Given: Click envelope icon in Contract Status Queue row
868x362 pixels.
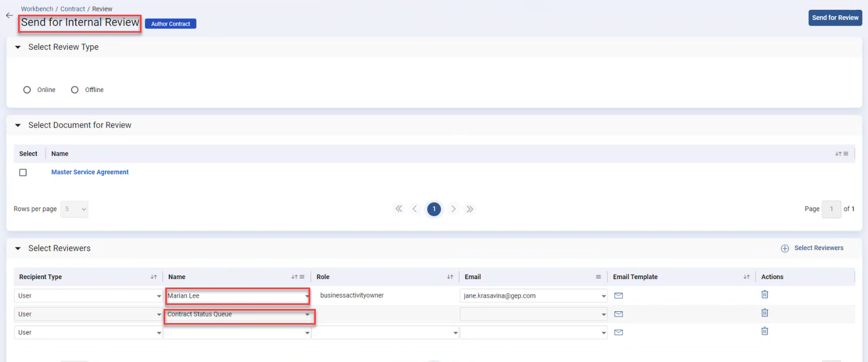Looking at the screenshot, I should 618,314.
